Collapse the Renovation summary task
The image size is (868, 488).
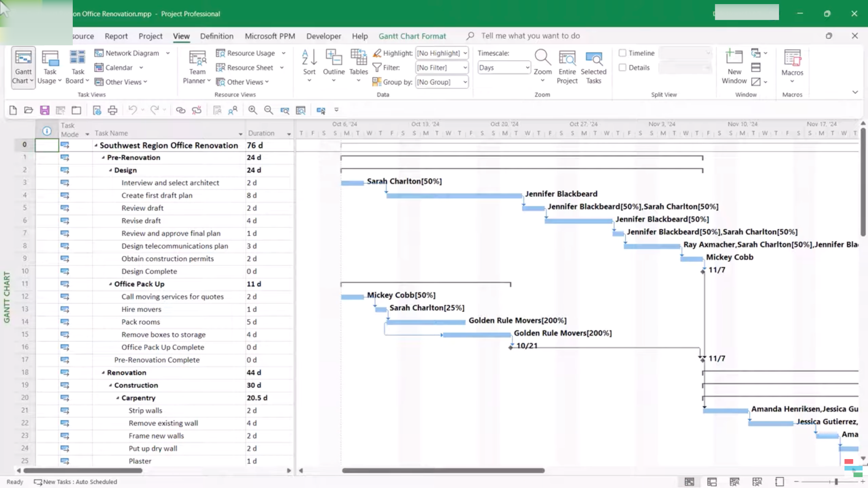tap(103, 373)
